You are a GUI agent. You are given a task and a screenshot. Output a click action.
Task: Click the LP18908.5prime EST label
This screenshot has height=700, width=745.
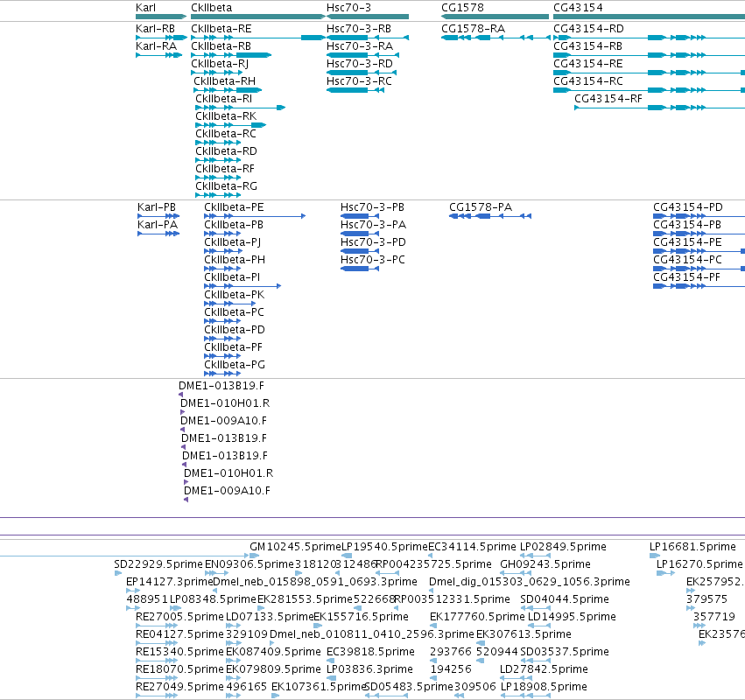[x=544, y=687]
